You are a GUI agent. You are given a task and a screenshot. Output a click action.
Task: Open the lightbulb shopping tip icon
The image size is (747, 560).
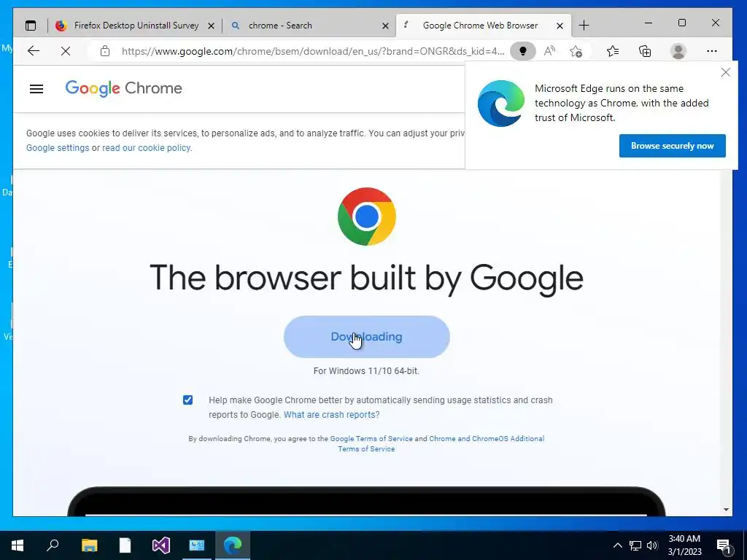[x=522, y=51]
